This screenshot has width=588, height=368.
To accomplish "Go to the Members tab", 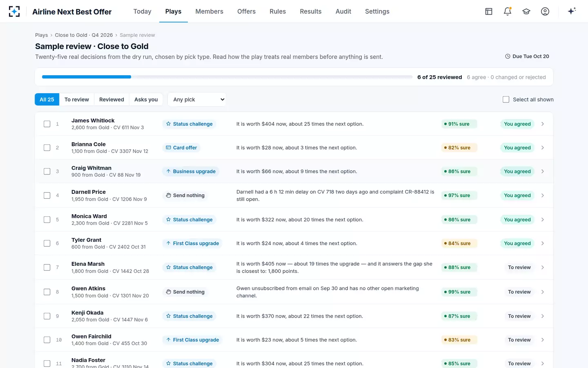I will 209,11.
